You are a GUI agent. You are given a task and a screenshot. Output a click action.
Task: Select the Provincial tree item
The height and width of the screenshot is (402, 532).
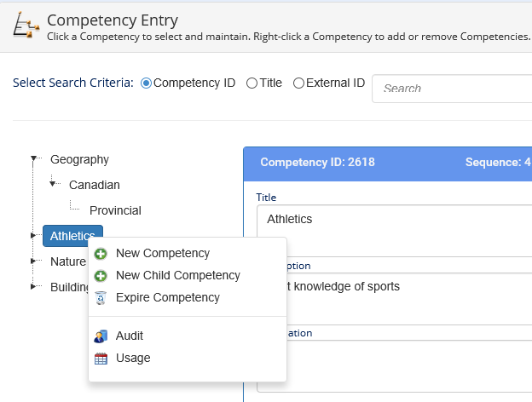click(115, 210)
